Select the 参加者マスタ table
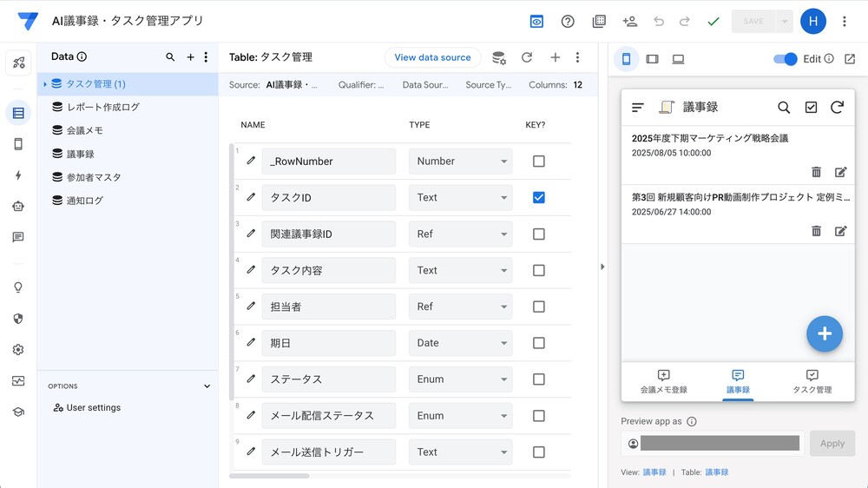Viewport: 868px width, 488px height. pos(94,177)
